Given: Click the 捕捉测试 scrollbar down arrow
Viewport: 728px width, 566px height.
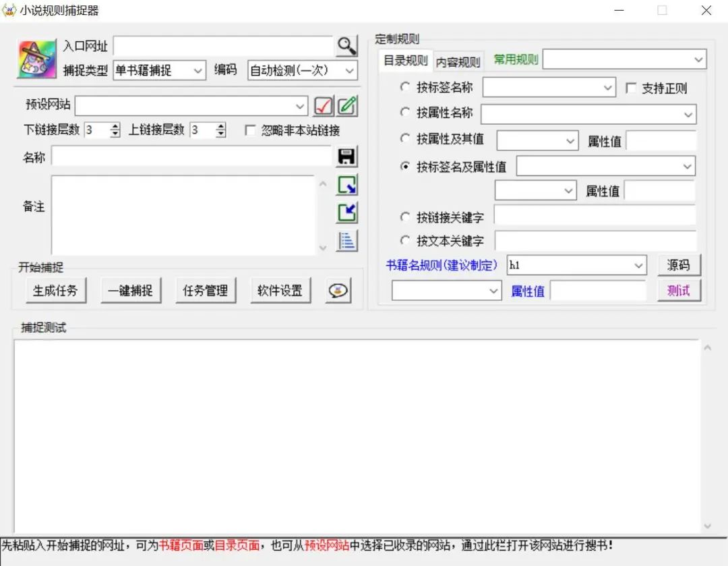Looking at the screenshot, I should pyautogui.click(x=708, y=526).
